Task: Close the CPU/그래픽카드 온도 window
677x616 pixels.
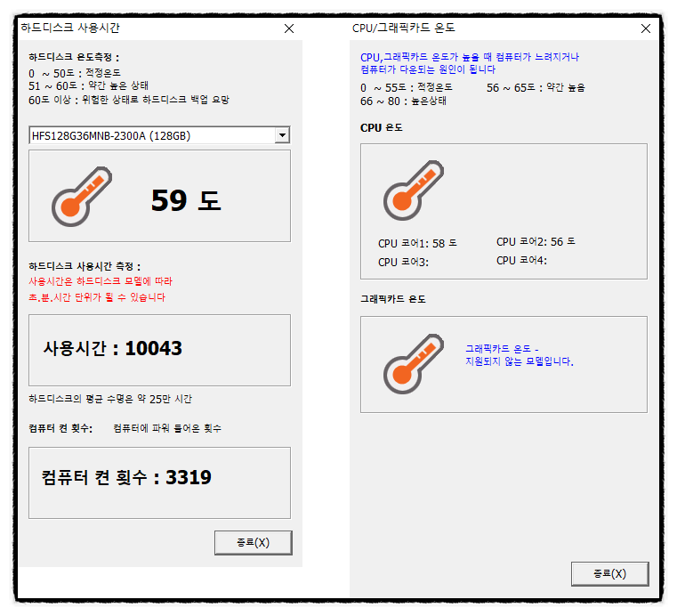Action: pyautogui.click(x=646, y=28)
